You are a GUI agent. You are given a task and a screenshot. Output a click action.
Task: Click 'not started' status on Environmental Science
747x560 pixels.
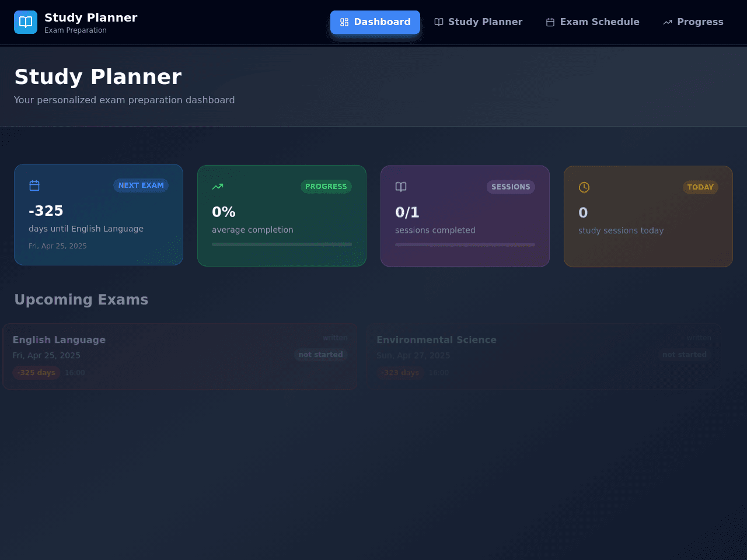point(685,355)
